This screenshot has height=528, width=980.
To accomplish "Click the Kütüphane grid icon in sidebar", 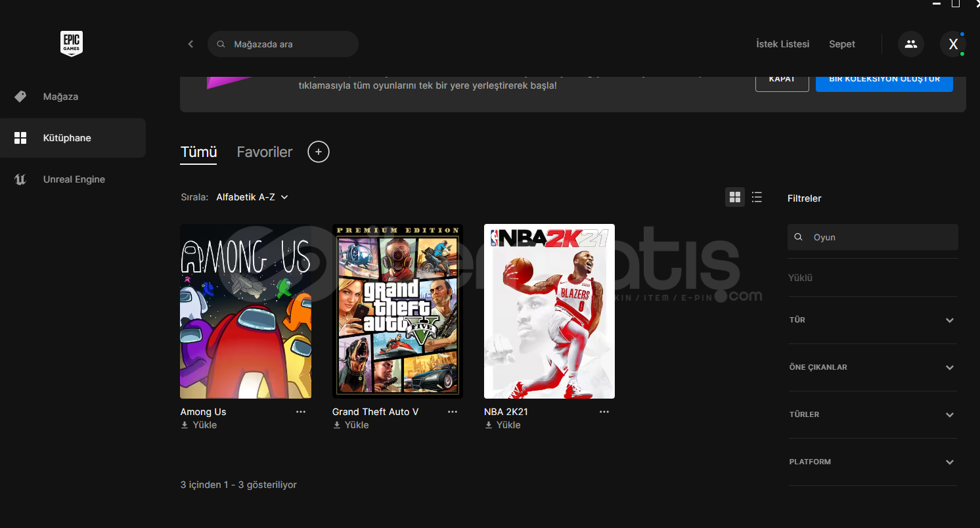I will (20, 138).
